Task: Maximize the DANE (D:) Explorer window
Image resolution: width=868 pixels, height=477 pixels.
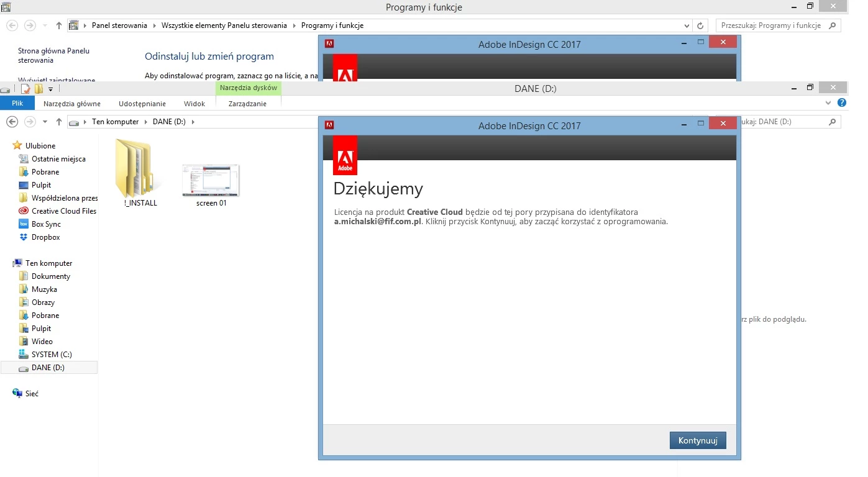Action: click(810, 88)
